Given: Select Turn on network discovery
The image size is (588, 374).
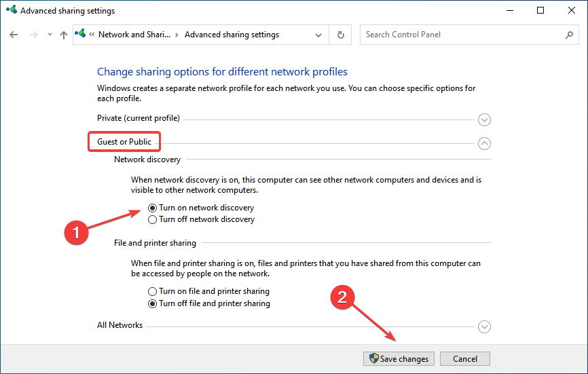Looking at the screenshot, I should coord(153,208).
